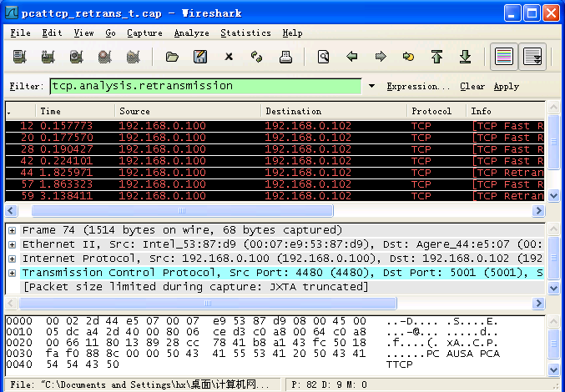Image resolution: width=565 pixels, height=392 pixels.
Task: Open the Help menu
Action: pos(292,33)
